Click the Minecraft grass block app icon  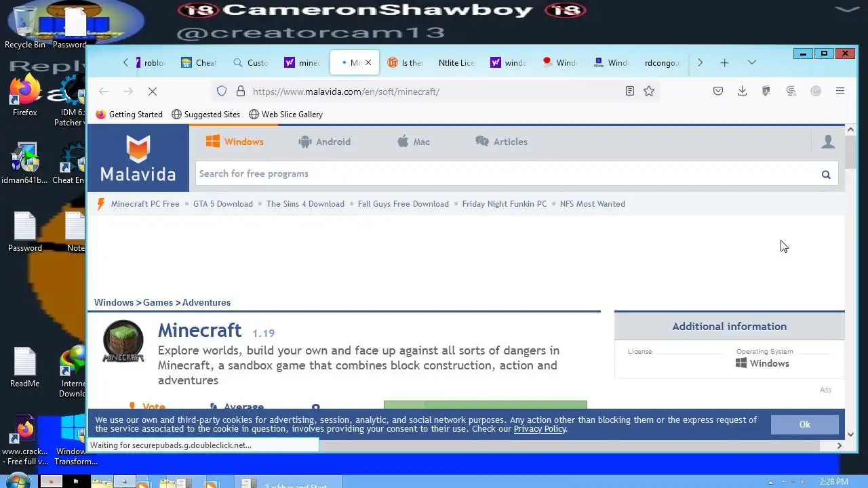123,340
